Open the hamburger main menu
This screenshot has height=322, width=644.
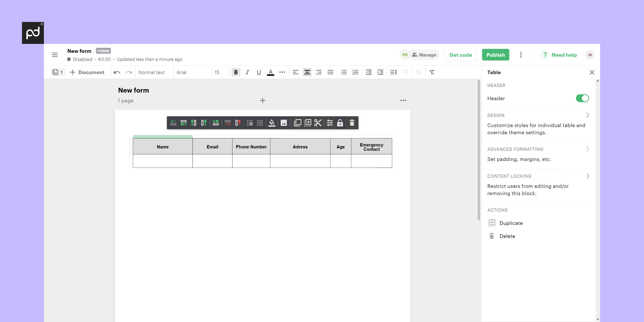55,55
